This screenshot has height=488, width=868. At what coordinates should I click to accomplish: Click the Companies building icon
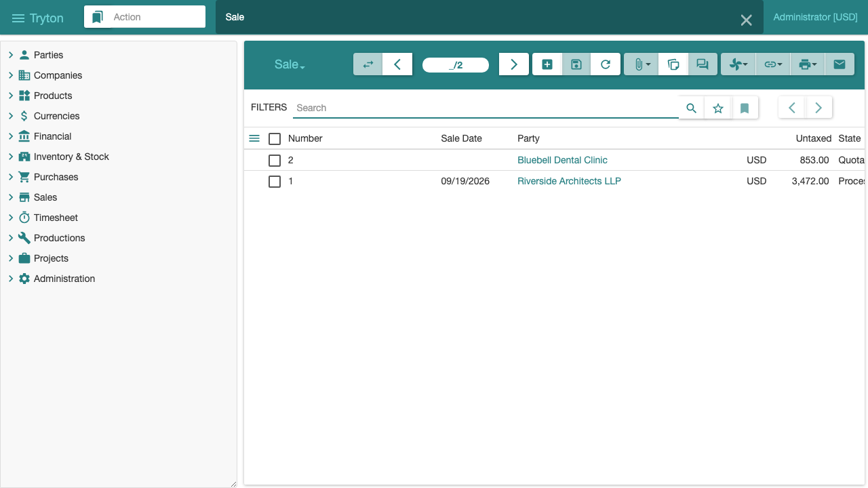(24, 75)
